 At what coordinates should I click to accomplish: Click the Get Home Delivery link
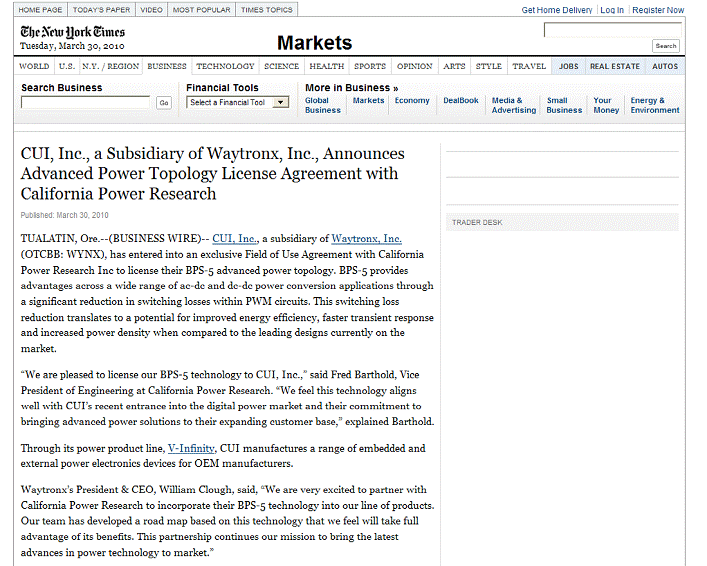click(557, 10)
